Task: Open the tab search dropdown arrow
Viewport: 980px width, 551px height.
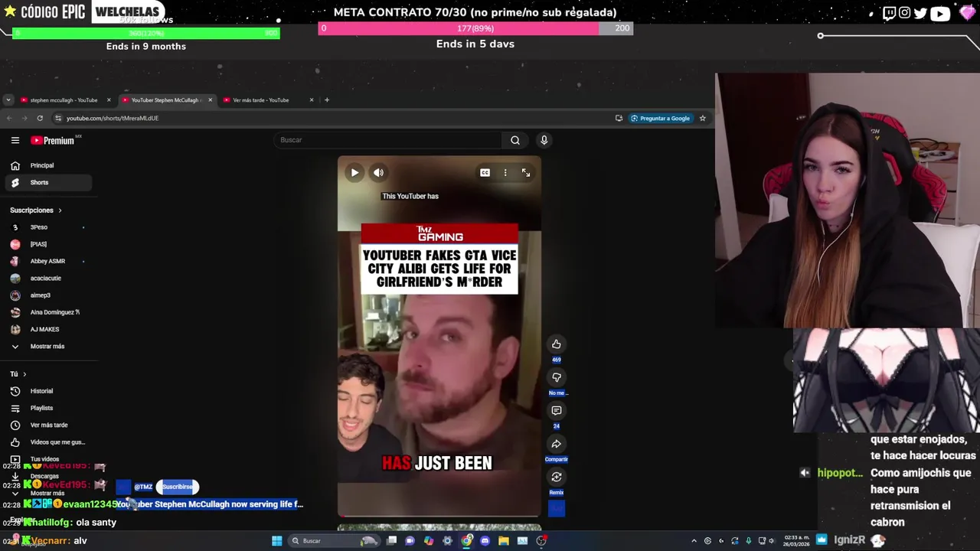Action: click(8, 100)
